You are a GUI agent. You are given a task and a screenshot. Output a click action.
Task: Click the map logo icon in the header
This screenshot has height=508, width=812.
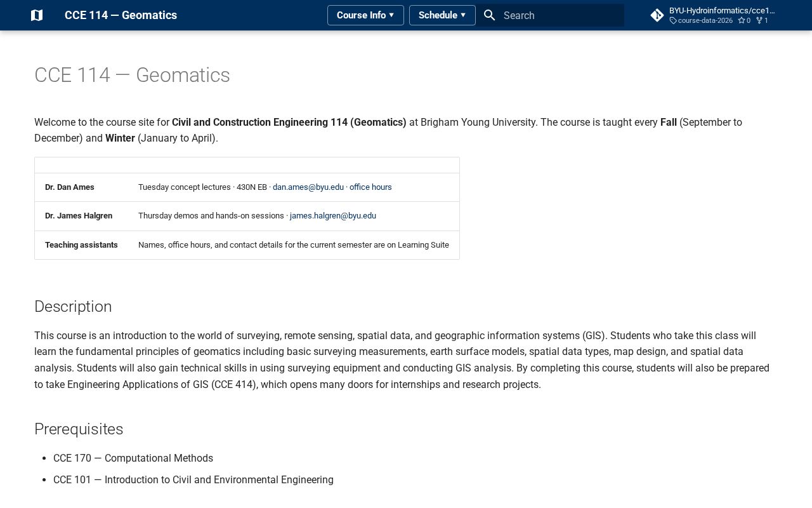tap(37, 15)
